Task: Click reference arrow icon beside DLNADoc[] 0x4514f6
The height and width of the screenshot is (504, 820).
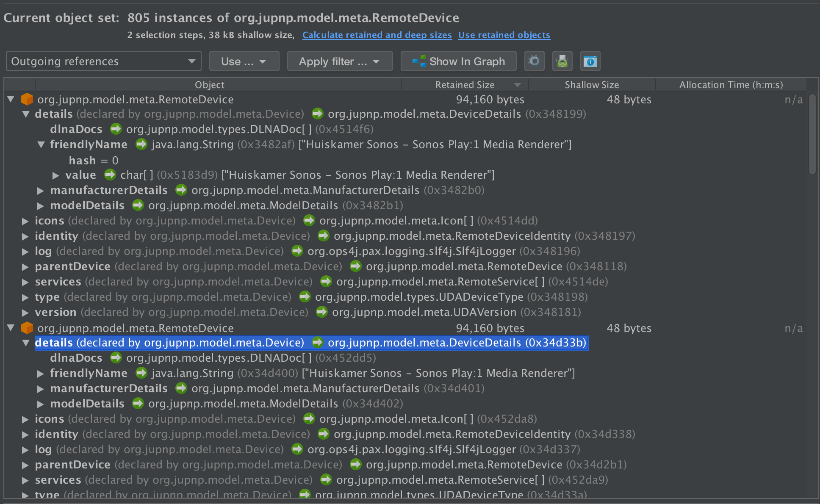Action: pos(116,129)
